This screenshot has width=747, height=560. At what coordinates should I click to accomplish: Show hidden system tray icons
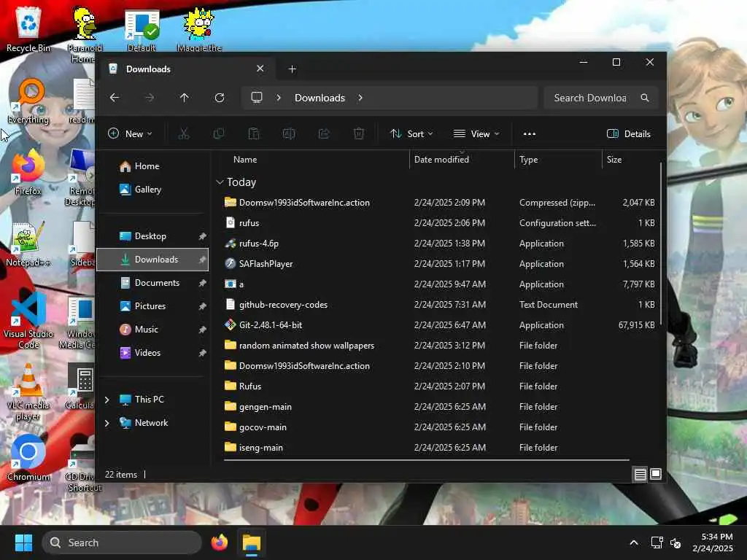point(634,542)
